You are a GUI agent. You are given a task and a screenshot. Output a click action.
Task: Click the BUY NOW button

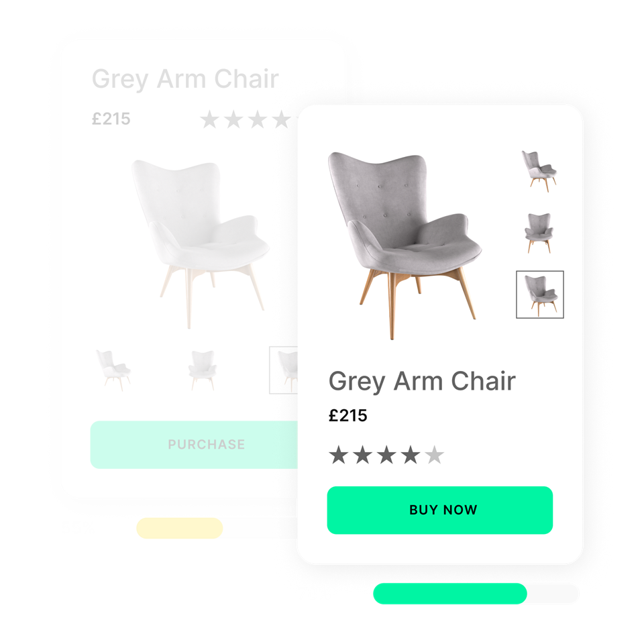coord(439,510)
